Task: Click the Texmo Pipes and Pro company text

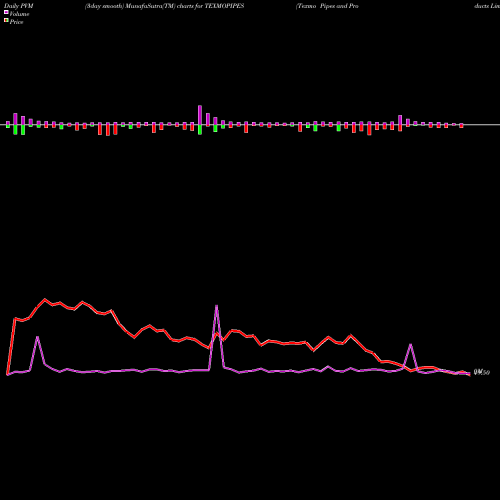Action: tap(327, 6)
